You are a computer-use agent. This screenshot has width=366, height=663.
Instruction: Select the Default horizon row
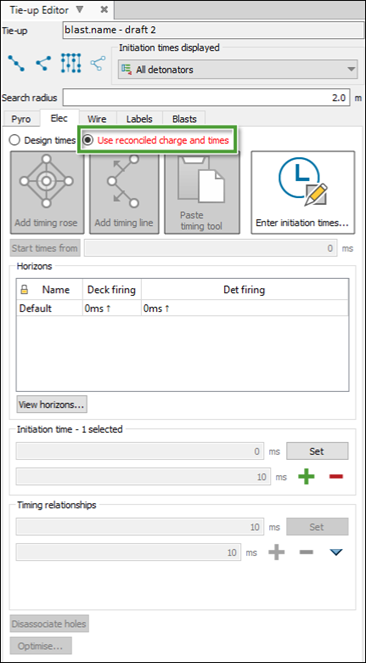pyautogui.click(x=182, y=308)
